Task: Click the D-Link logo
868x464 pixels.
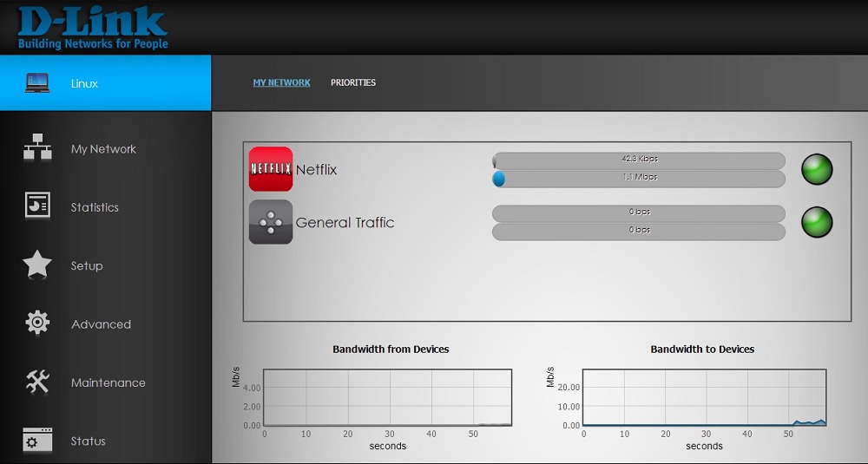Action: [93, 28]
